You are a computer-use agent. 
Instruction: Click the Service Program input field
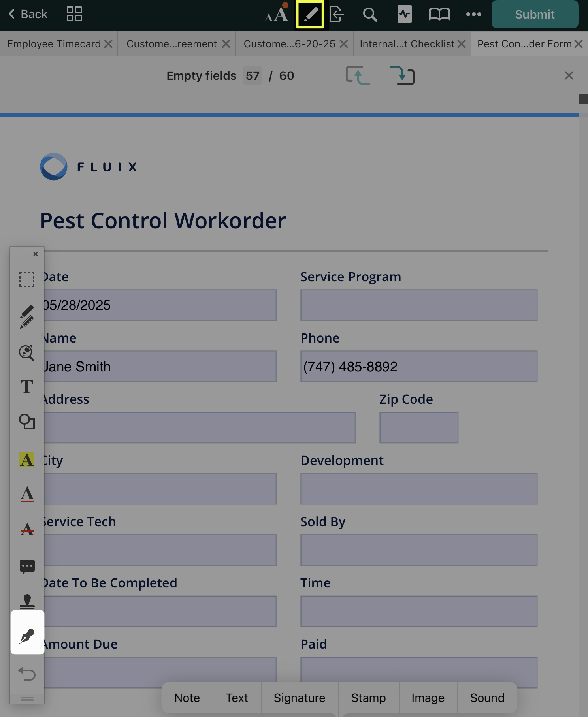418,305
